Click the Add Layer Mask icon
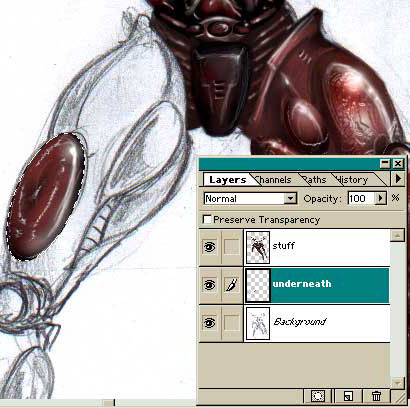The width and height of the screenshot is (410, 408). click(318, 396)
